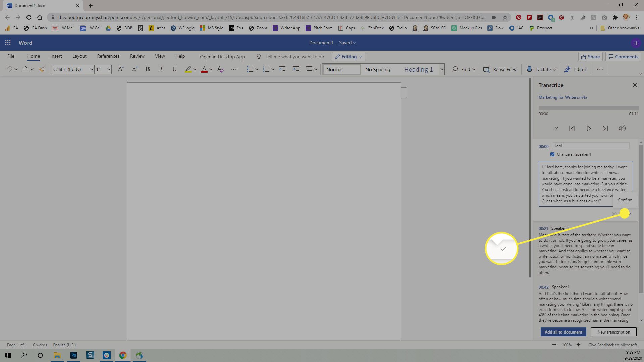Click the Bold formatting icon
This screenshot has width=644, height=362.
148,69
